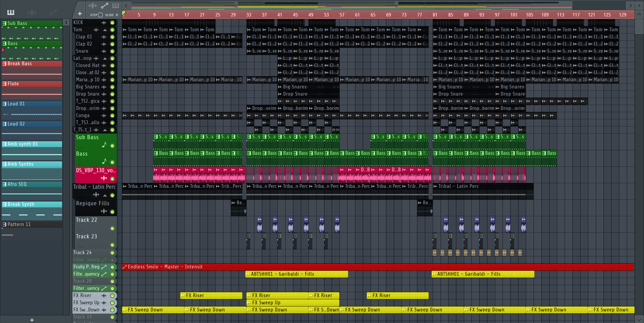Image resolution: width=644 pixels, height=323 pixels.
Task: Select the automation clip focus icon
Action: 104,5
